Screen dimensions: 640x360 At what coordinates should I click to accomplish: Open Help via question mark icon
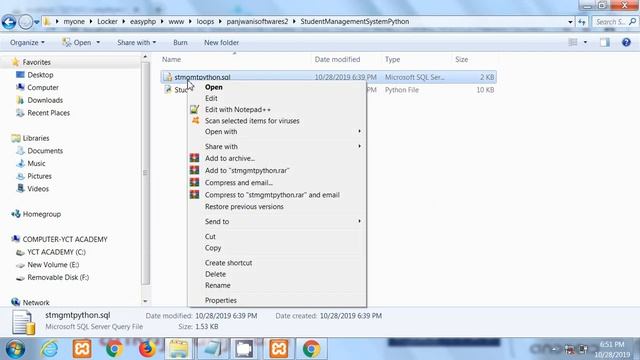(626, 42)
